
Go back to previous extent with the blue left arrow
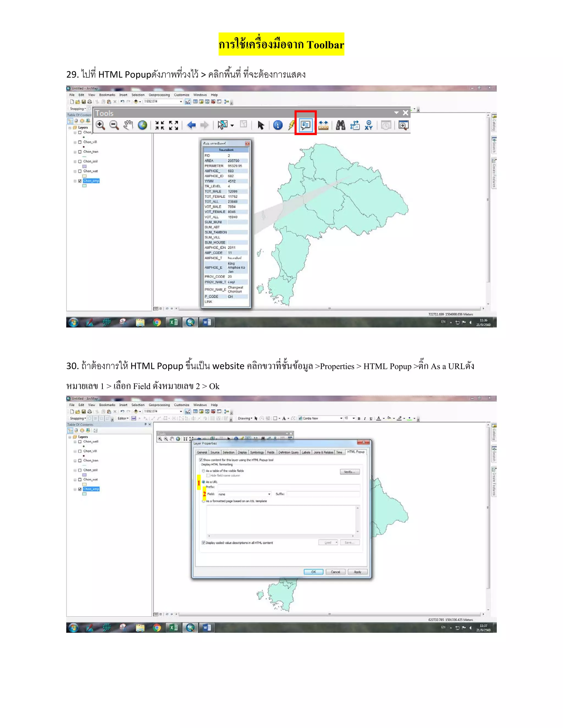click(191, 125)
